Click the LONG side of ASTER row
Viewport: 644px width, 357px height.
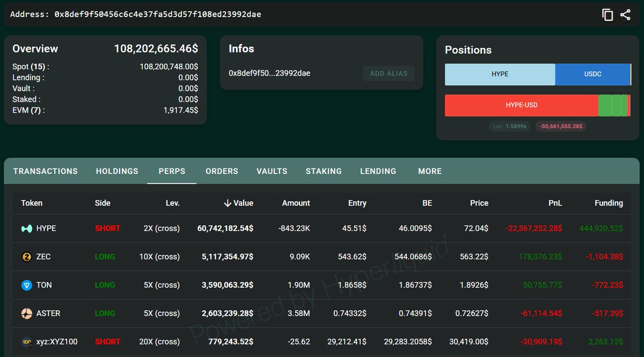(105, 314)
